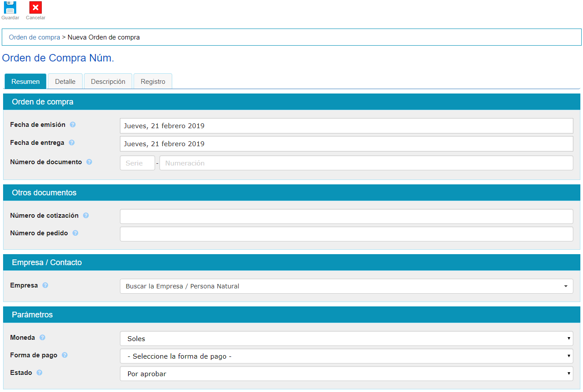Open the Moneda dropdown showing Soles
This screenshot has width=583, height=392.
point(346,338)
